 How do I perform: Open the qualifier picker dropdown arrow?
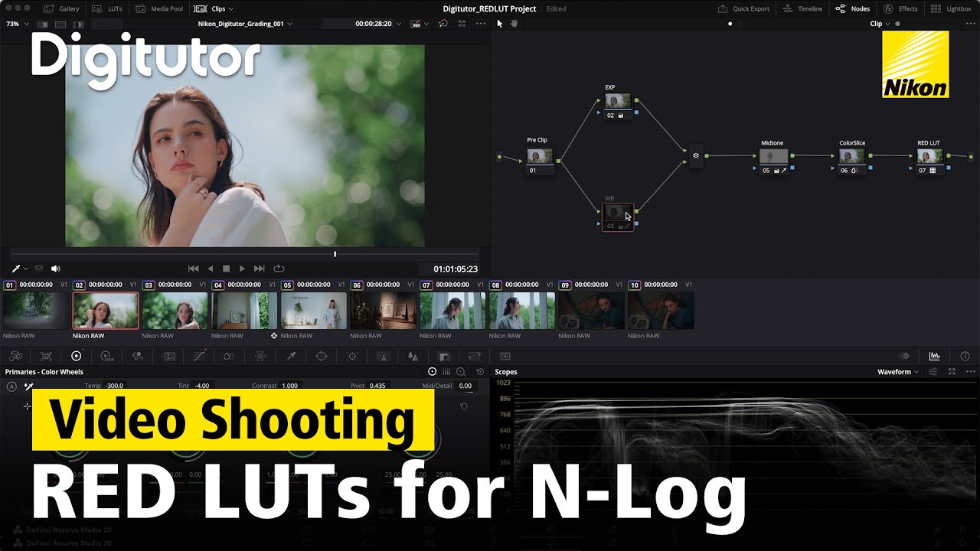coord(25,269)
